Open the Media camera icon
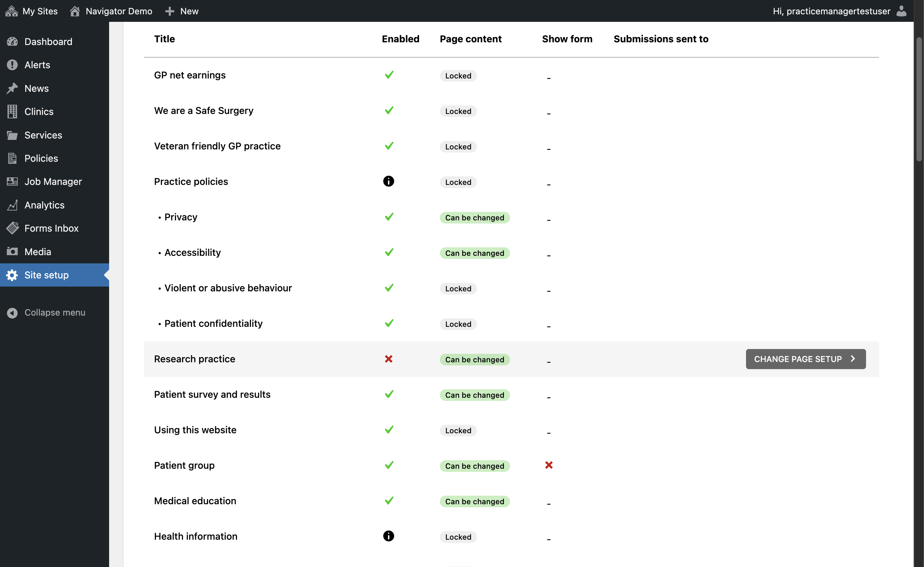Image resolution: width=924 pixels, height=567 pixels. point(12,251)
